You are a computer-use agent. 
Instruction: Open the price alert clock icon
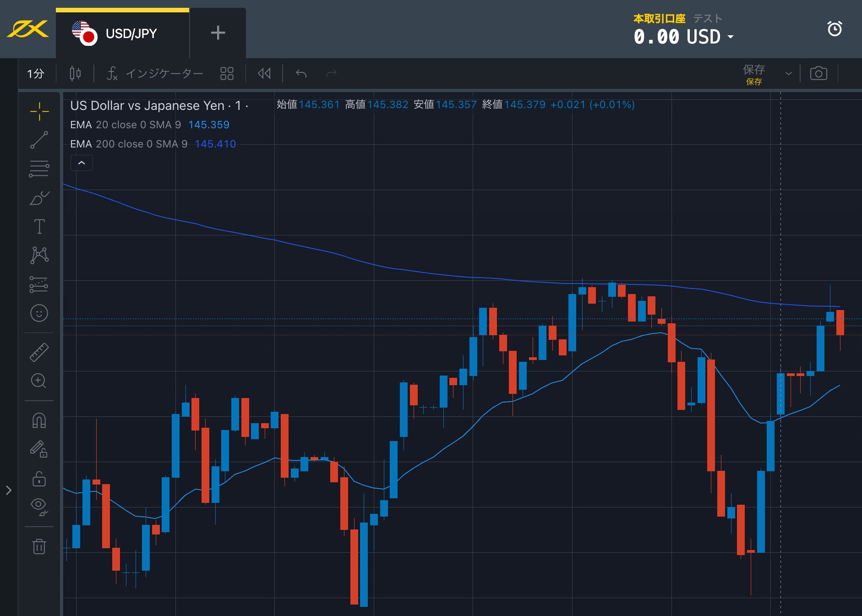coord(835,29)
